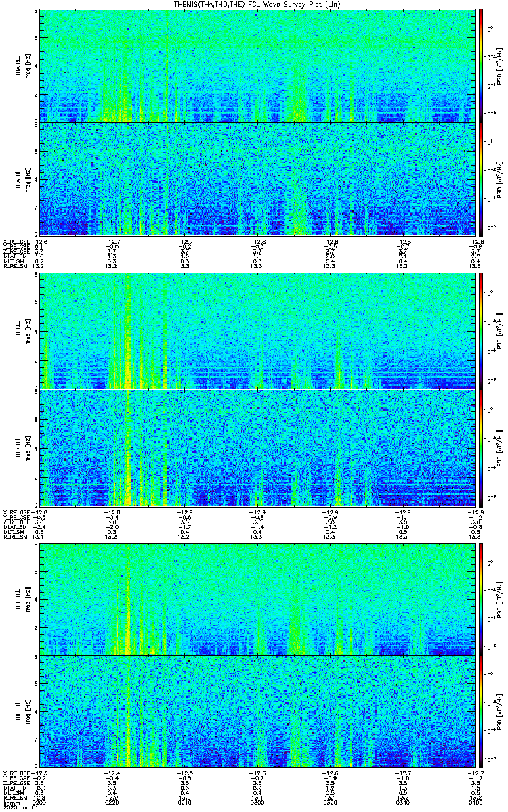Click the 'THD B⊥ freq [Hz]' axis label
The height and width of the screenshot is (812, 508).
(x=22, y=331)
